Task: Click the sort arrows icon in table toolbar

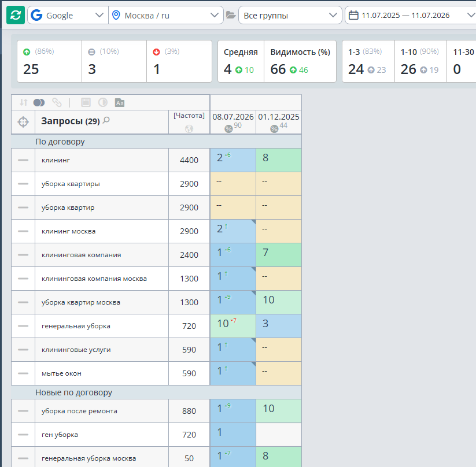Action: tap(23, 102)
